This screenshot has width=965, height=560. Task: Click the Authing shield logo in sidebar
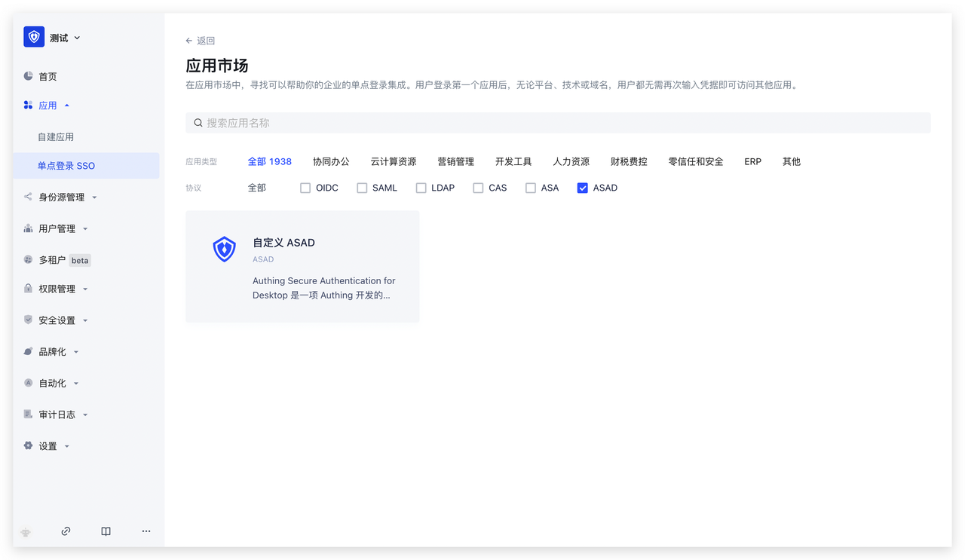34,37
